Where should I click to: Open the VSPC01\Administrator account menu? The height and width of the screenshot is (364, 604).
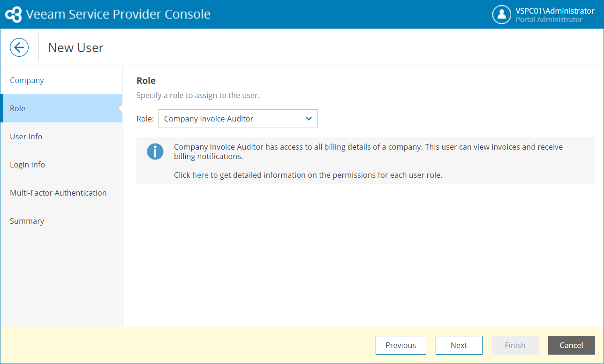coord(555,11)
